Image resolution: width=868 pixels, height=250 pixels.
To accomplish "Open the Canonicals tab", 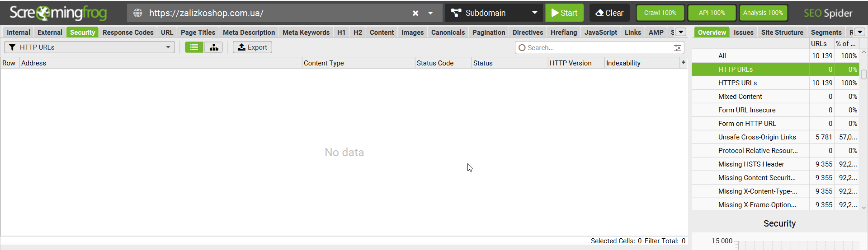I will click(x=448, y=32).
